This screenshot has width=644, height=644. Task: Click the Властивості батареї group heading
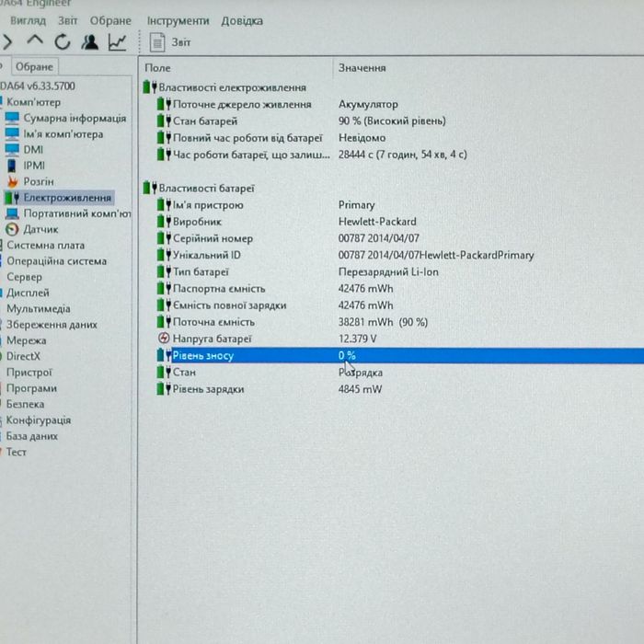click(x=207, y=188)
